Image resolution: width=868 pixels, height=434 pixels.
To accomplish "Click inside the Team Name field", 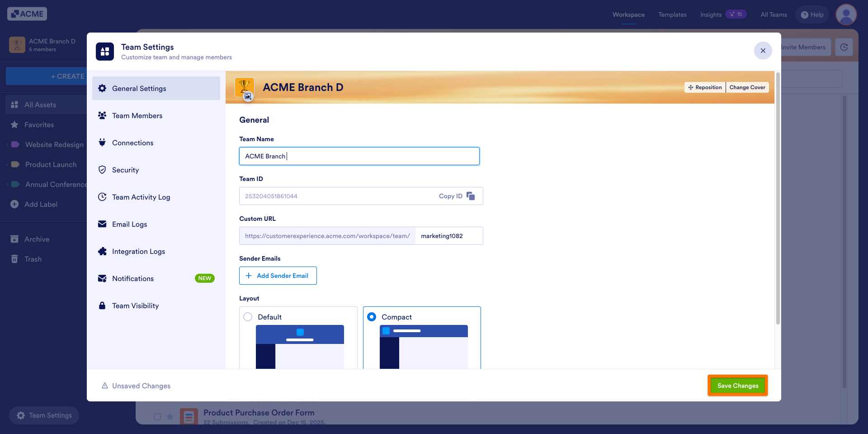I will click(x=359, y=156).
